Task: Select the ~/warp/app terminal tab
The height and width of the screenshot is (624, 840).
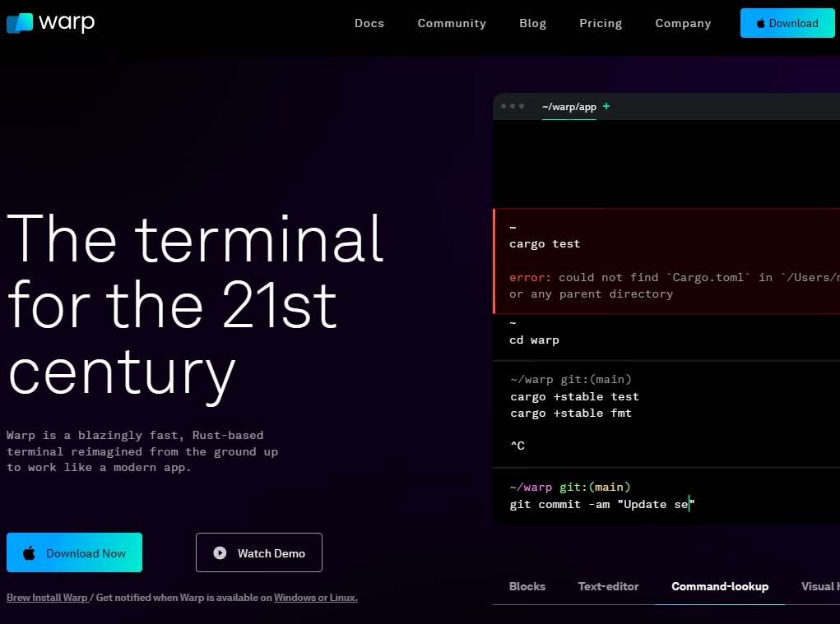Action: pos(569,107)
